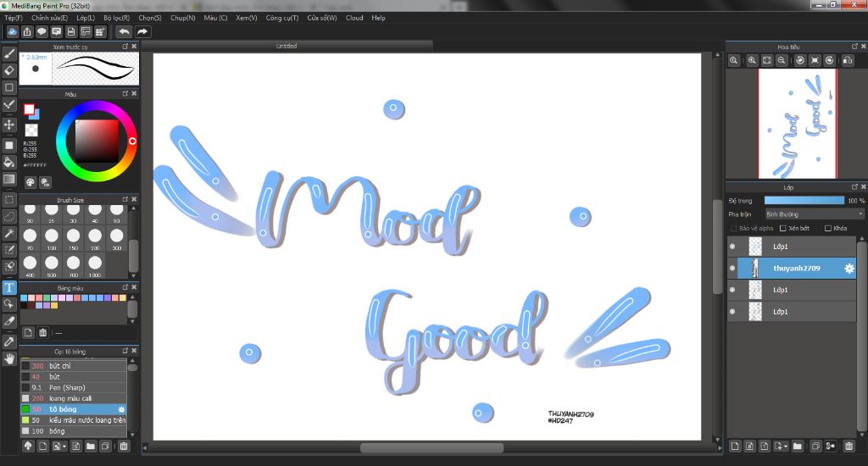Create new layer in layer panel
The image size is (868, 466).
pyautogui.click(x=735, y=446)
